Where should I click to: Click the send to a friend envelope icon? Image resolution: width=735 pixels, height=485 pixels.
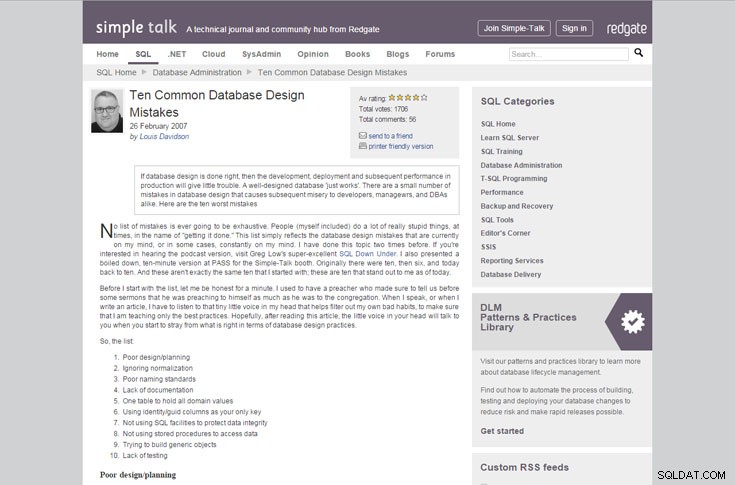[362, 135]
